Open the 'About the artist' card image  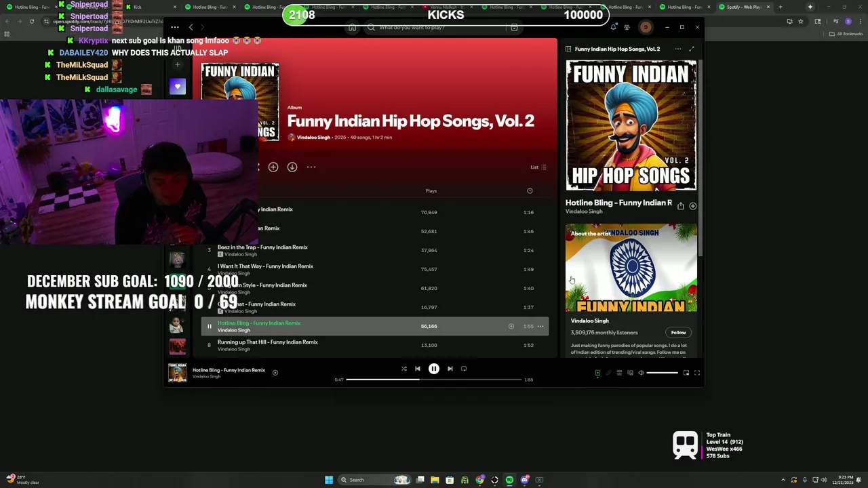(631, 268)
